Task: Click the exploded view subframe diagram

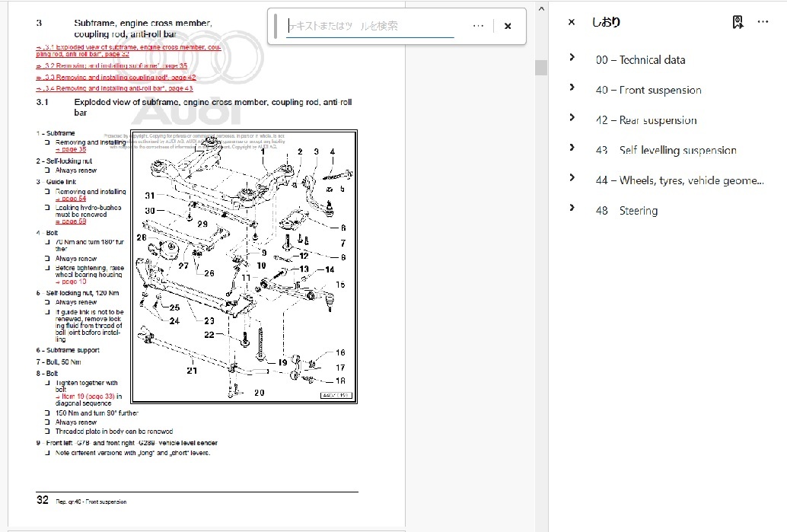Action: click(244, 266)
